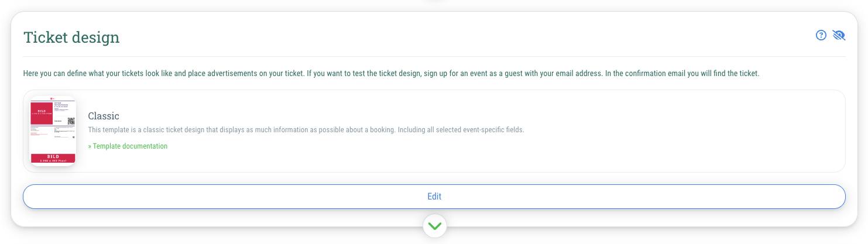Click the small logo atop the ticket preview

pyautogui.click(x=53, y=98)
